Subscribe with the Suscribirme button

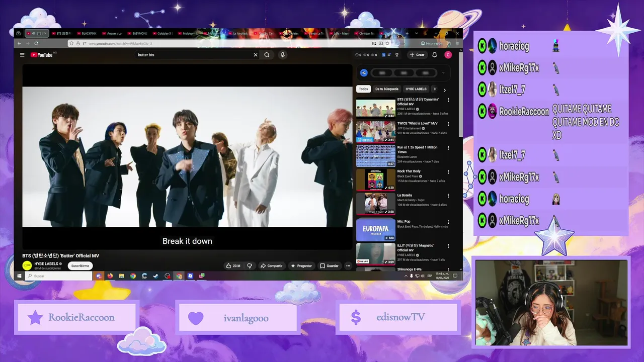click(80, 266)
